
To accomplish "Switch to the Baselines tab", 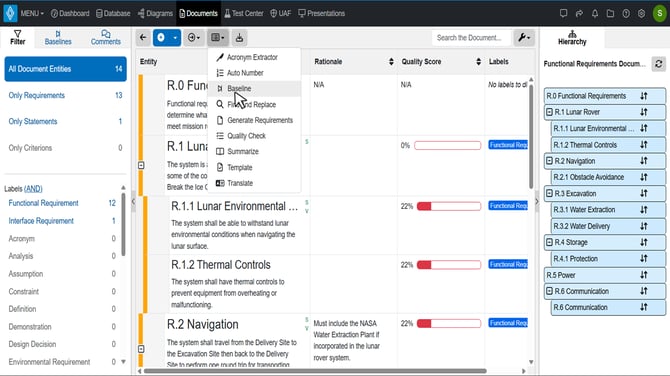I will pyautogui.click(x=58, y=38).
